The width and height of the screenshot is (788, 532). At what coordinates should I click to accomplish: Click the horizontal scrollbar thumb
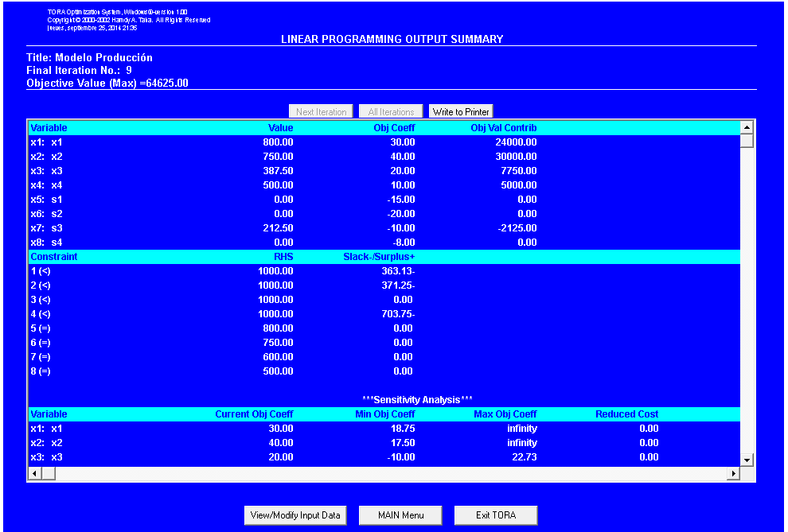(48, 472)
